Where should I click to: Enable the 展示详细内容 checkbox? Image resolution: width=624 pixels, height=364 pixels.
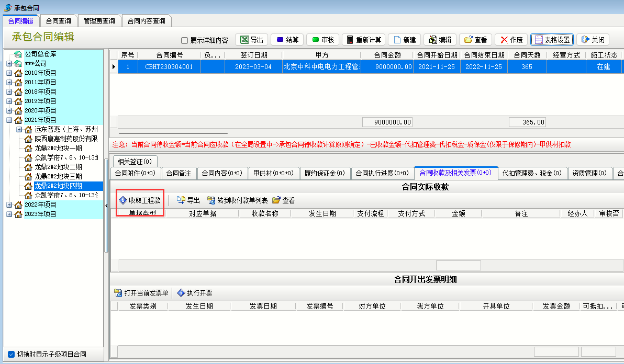pos(184,40)
